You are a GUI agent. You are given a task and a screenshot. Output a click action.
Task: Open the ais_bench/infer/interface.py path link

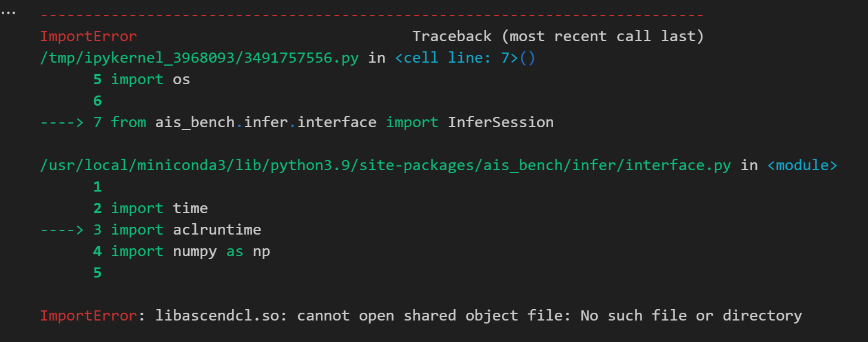pyautogui.click(x=385, y=165)
